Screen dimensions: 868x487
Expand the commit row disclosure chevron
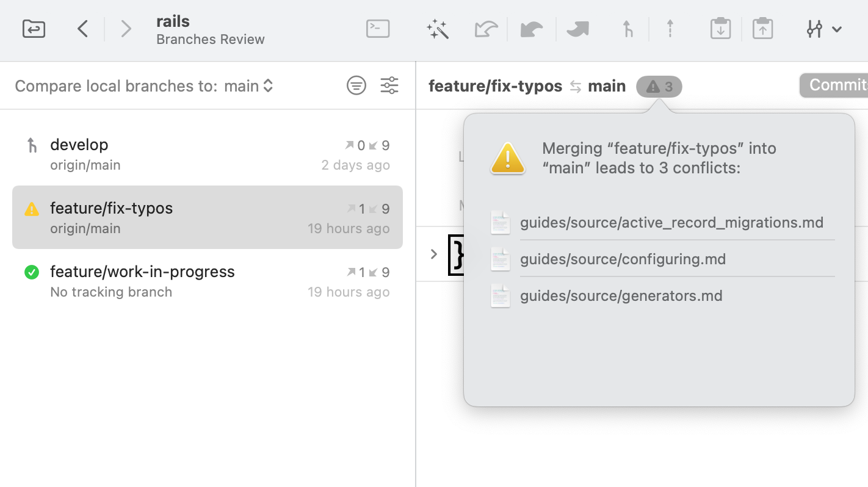pos(434,254)
